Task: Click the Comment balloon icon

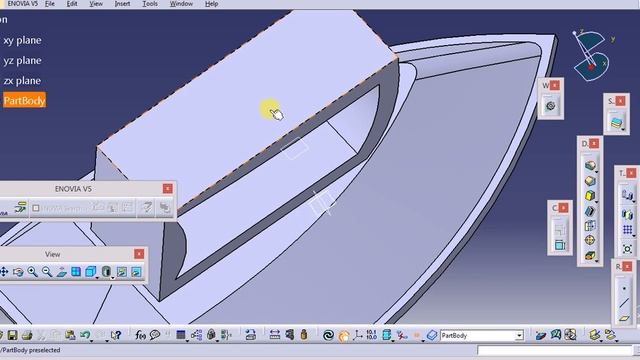Action: (155, 336)
